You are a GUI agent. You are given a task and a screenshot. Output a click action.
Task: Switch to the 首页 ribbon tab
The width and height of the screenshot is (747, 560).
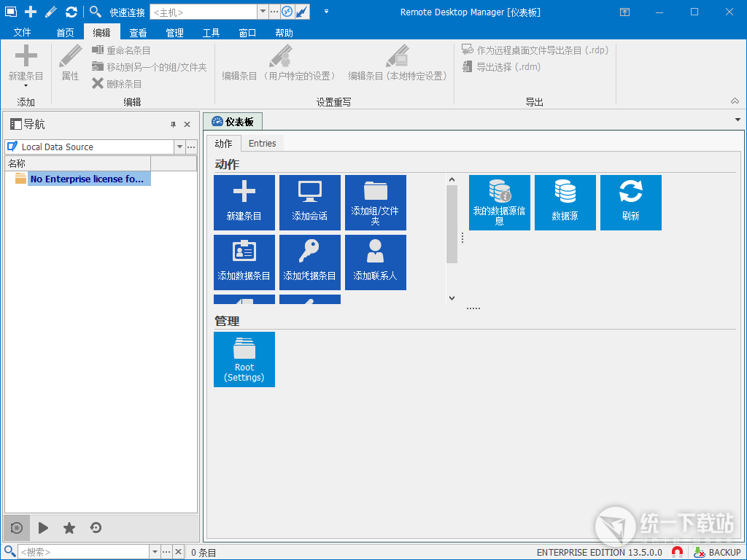click(65, 32)
